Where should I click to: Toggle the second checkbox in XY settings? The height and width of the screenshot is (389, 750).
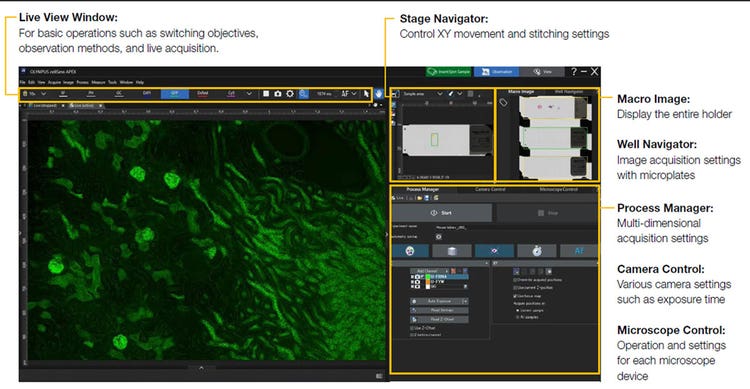click(515, 288)
